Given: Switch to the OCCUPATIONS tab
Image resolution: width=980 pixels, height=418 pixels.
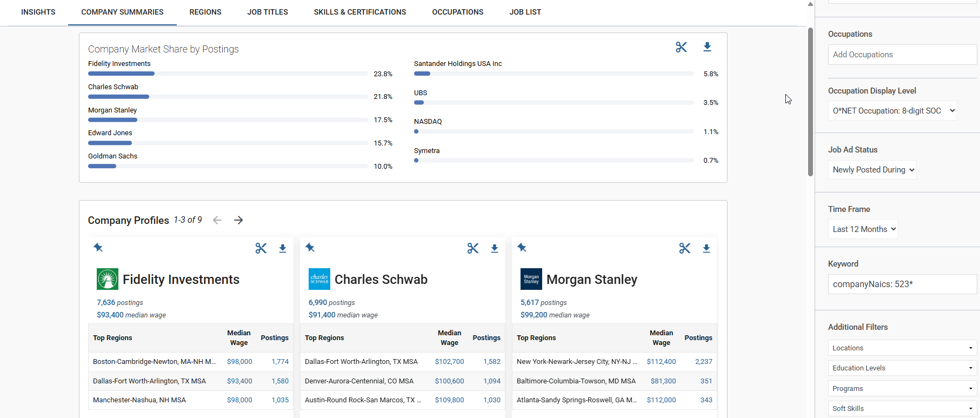Looking at the screenshot, I should click(458, 12).
